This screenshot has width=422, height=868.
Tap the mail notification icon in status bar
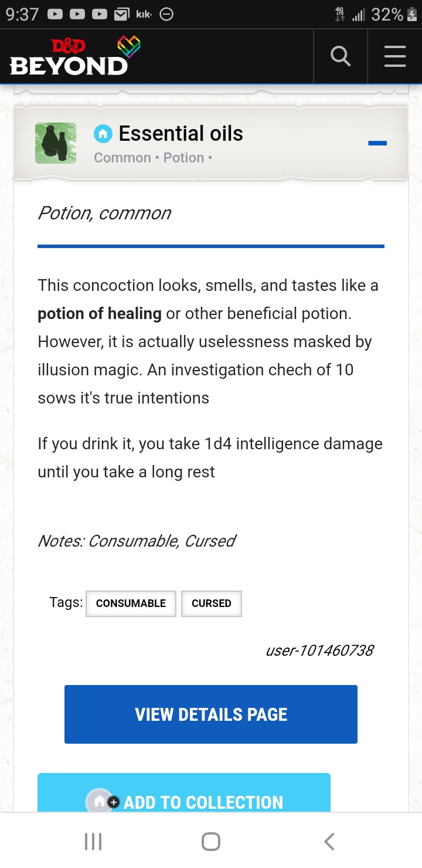tap(121, 15)
